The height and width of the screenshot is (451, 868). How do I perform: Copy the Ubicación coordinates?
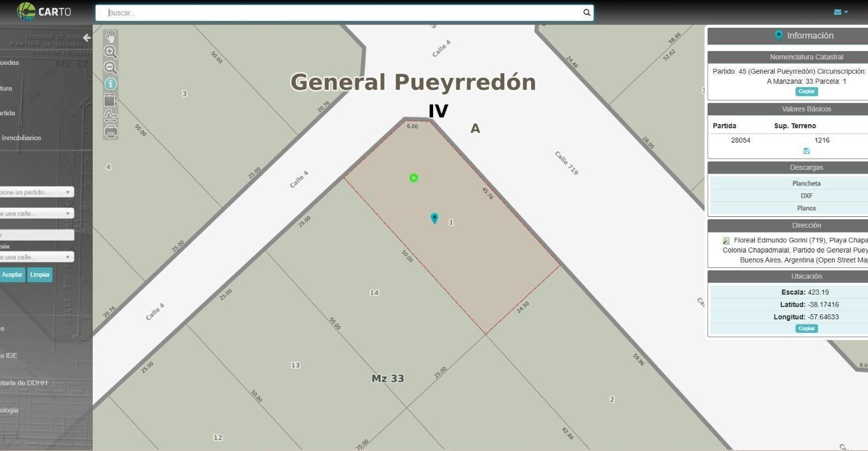(806, 329)
